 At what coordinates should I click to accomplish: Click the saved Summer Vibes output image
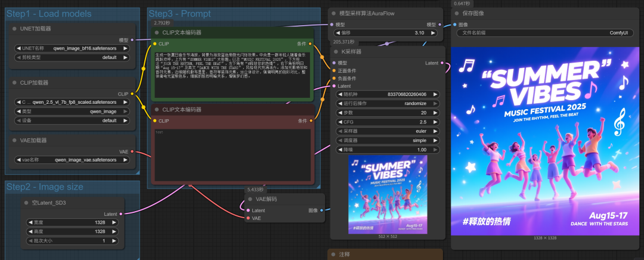click(545, 141)
